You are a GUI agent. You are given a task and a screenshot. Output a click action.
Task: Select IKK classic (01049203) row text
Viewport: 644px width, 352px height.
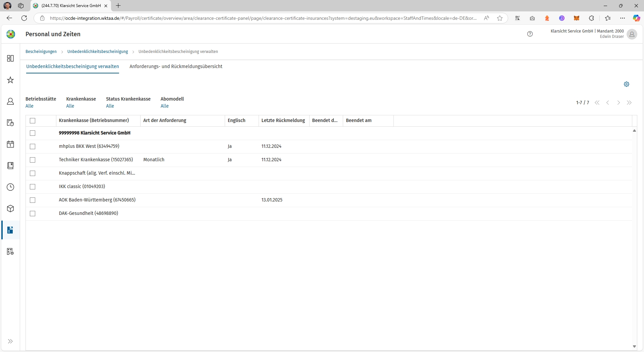pyautogui.click(x=82, y=186)
